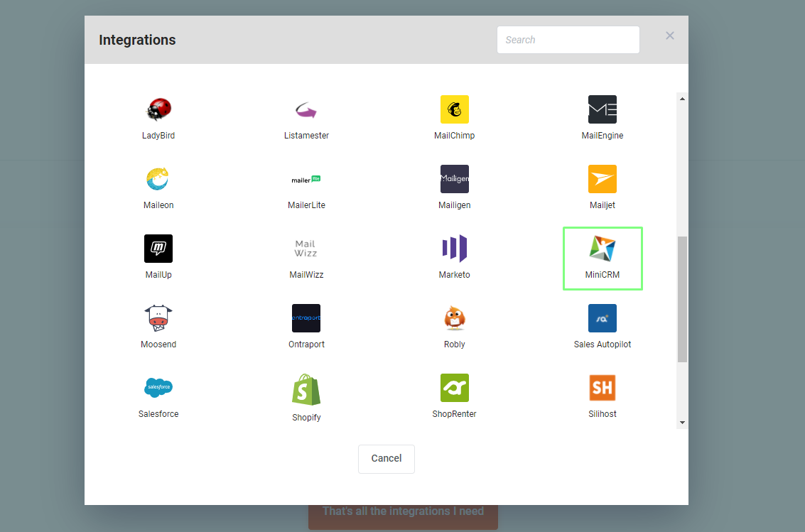Image resolution: width=805 pixels, height=532 pixels.
Task: Pick the MailChimp monkey icon
Action: coord(454,109)
